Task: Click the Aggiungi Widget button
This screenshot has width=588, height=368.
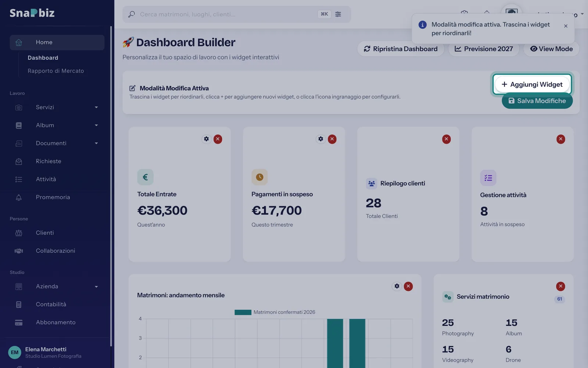Action: (x=532, y=84)
